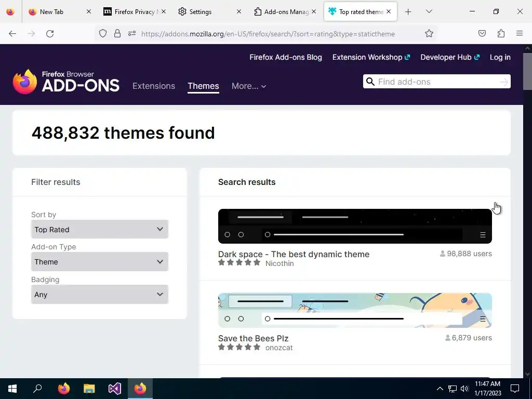Image resolution: width=532 pixels, height=399 pixels.
Task: Click the 6,879 users count
Action: (x=468, y=338)
